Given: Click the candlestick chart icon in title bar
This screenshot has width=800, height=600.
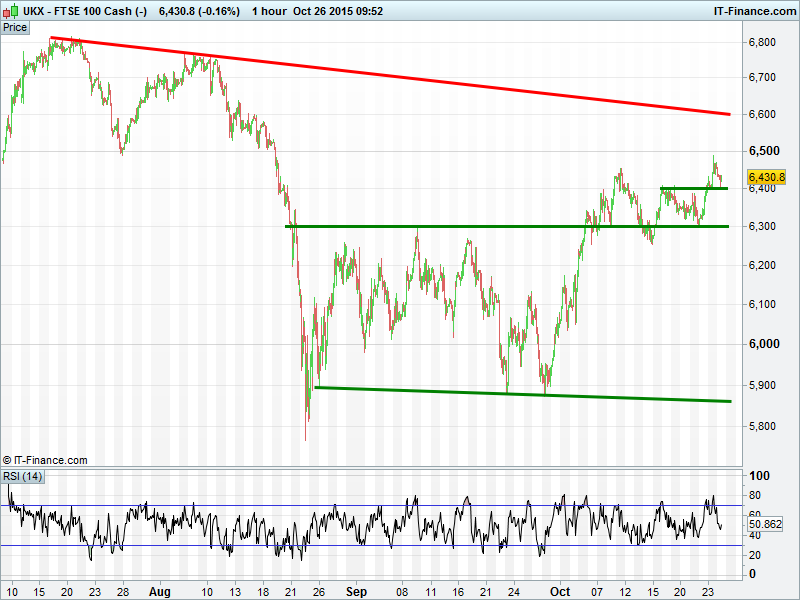Looking at the screenshot, I should (10, 10).
